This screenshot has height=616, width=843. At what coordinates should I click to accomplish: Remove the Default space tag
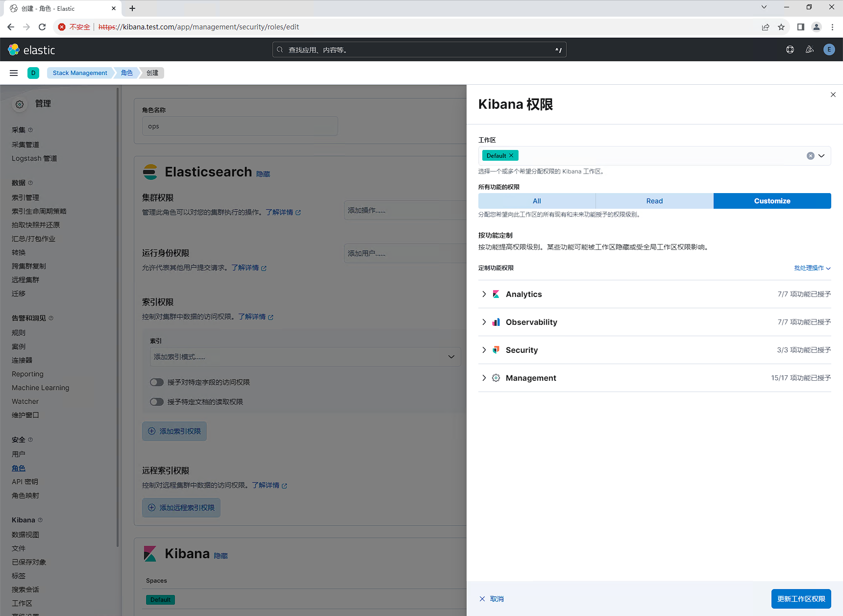click(511, 155)
